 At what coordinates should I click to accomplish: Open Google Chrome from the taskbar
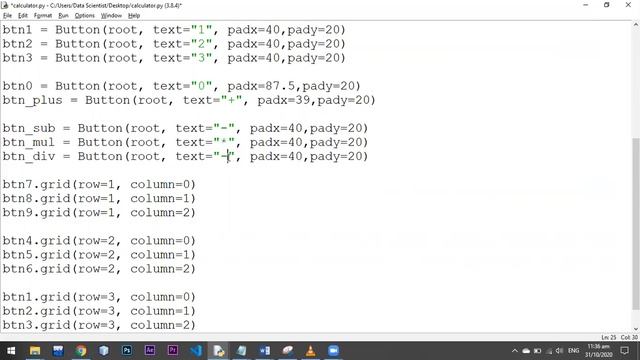click(80, 351)
